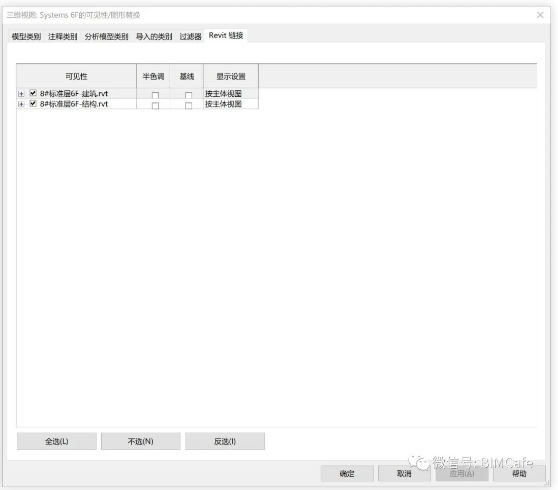Select the 8#标准层6F-结构.rvt file name

(74, 104)
